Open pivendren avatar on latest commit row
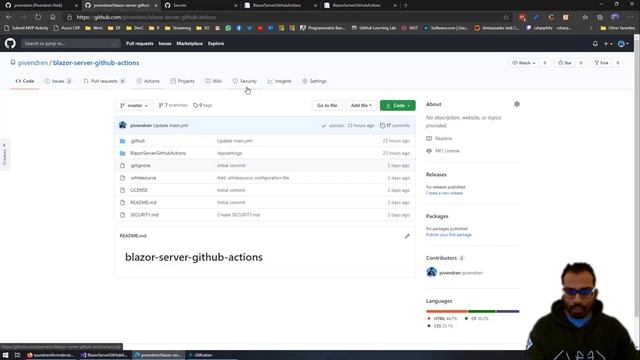640x360 pixels. (122, 125)
